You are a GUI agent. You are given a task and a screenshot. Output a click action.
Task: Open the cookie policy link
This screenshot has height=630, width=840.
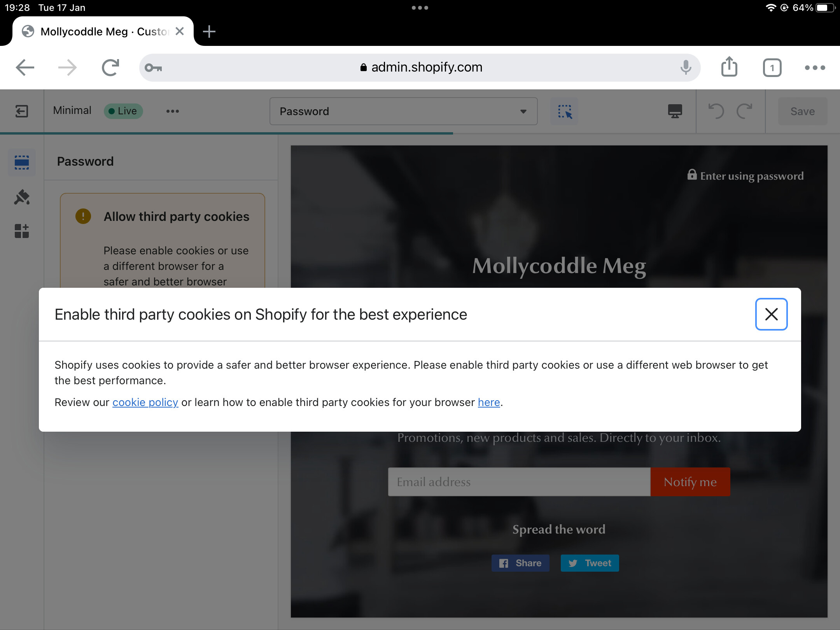click(145, 402)
